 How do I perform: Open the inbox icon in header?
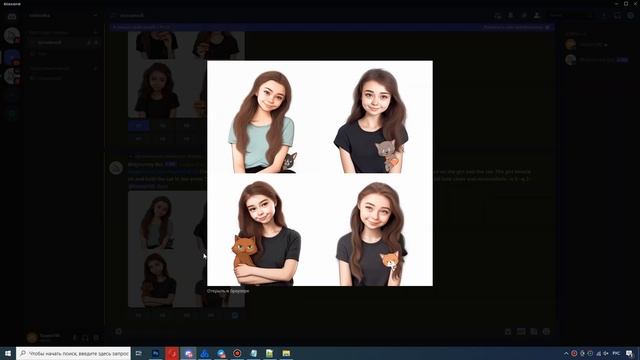click(618, 16)
